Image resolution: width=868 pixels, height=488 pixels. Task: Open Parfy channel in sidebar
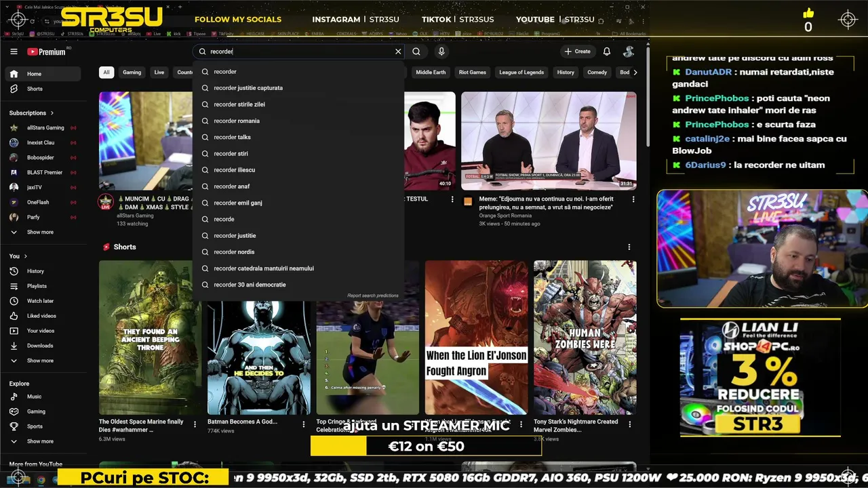[43, 217]
